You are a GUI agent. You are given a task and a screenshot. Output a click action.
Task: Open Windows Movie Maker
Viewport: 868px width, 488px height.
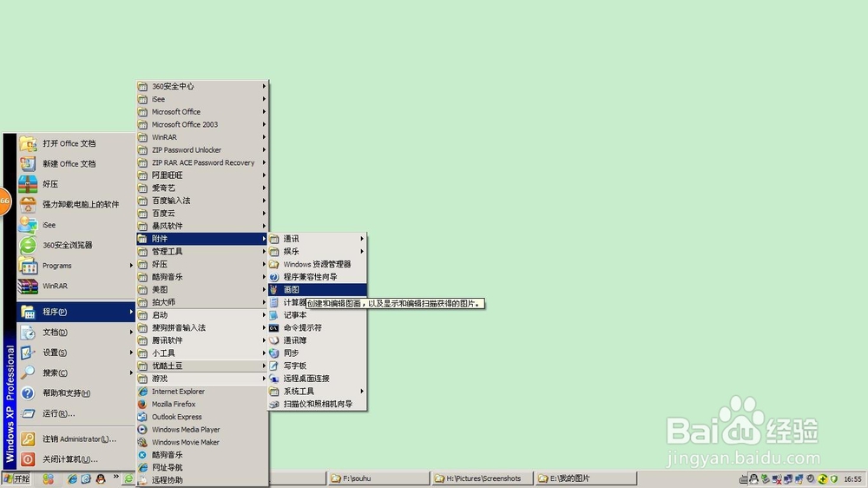pos(202,443)
